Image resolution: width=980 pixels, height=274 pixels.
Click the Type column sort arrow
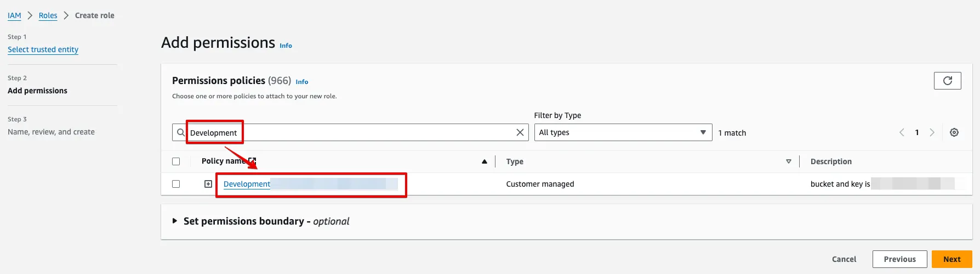point(789,161)
